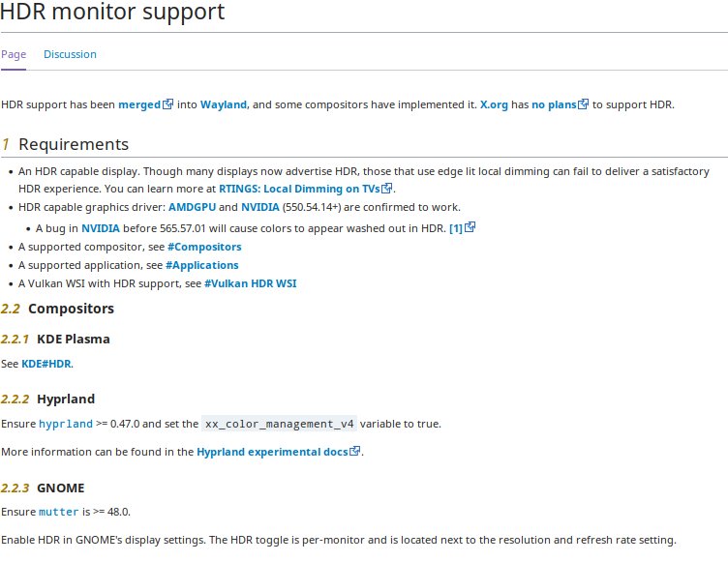The height and width of the screenshot is (562, 728).
Task: Follow the X.org link
Action: pyautogui.click(x=494, y=104)
